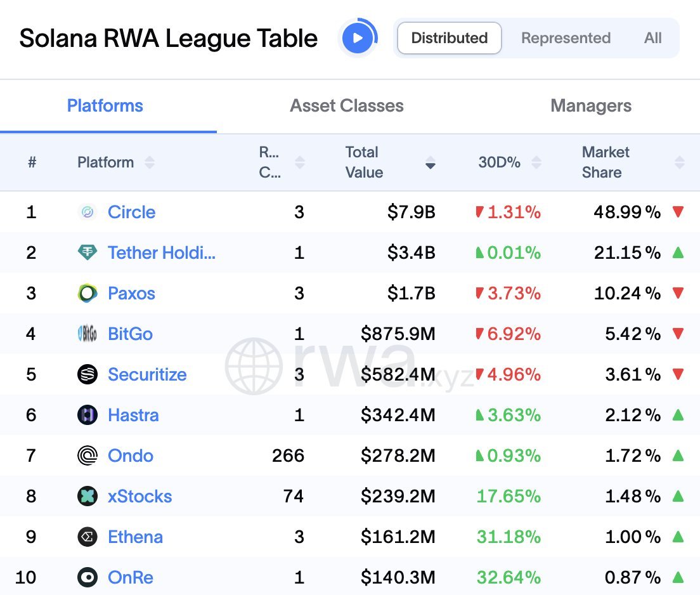The height and width of the screenshot is (595, 700).
Task: Click the BitGo logo icon
Action: pyautogui.click(x=87, y=334)
